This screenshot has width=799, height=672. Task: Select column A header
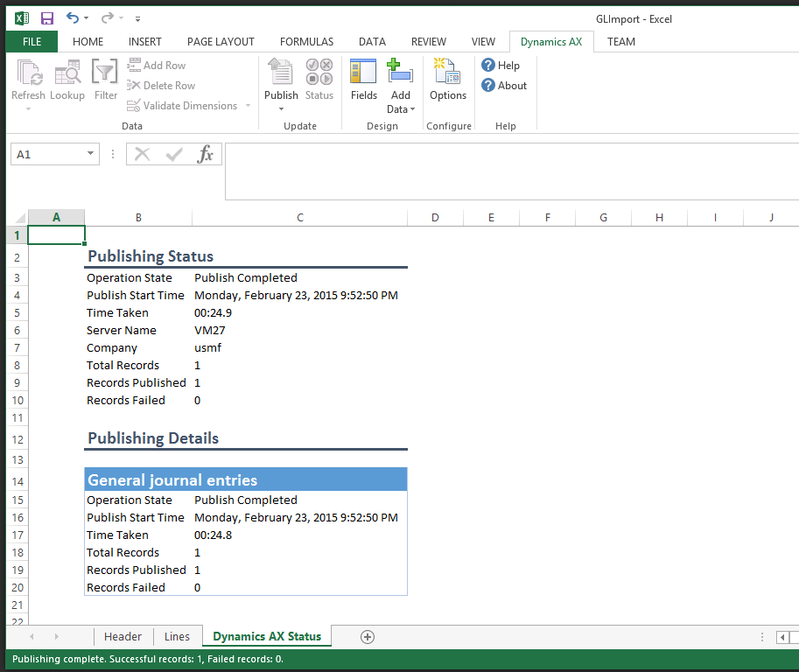coord(57,218)
